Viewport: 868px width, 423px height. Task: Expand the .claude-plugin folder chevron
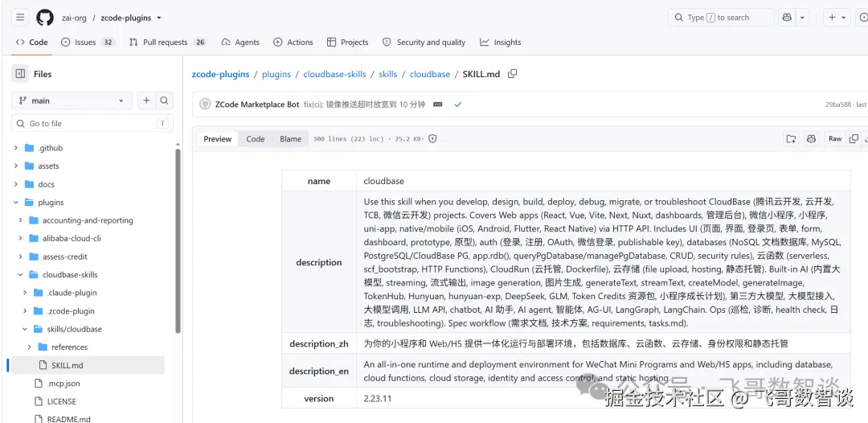click(x=24, y=293)
